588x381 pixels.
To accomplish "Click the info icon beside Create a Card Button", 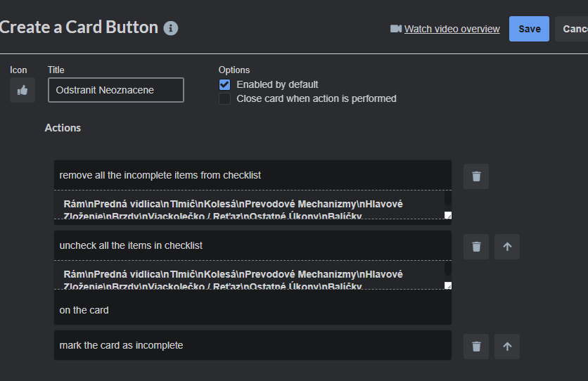I will point(171,28).
